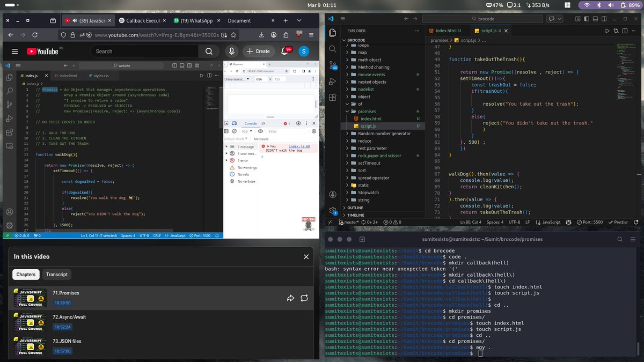Viewport: 644px width, 362px height.
Task: Open 10:52:24 timestamp for Async/Await
Action: (62, 327)
